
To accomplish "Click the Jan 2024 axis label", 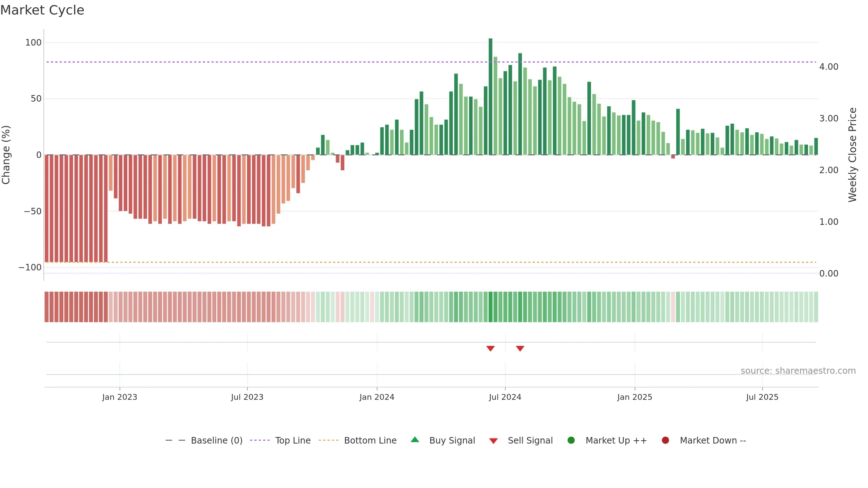I will [377, 397].
